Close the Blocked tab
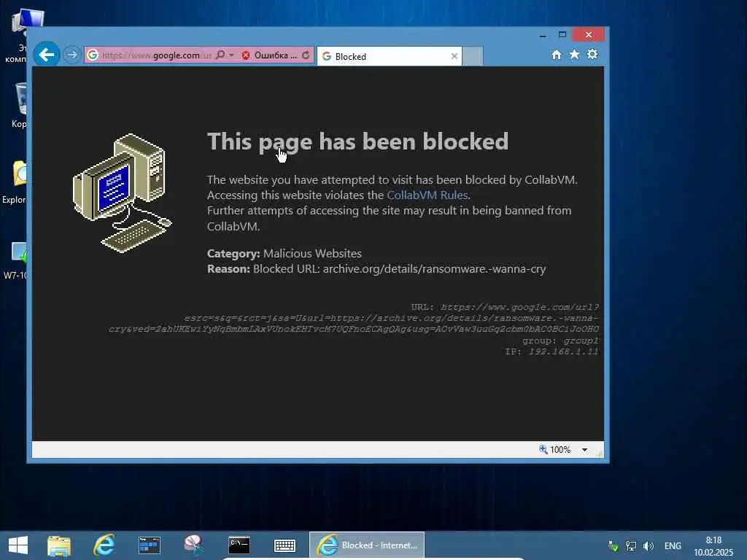The height and width of the screenshot is (560, 747). [454, 56]
